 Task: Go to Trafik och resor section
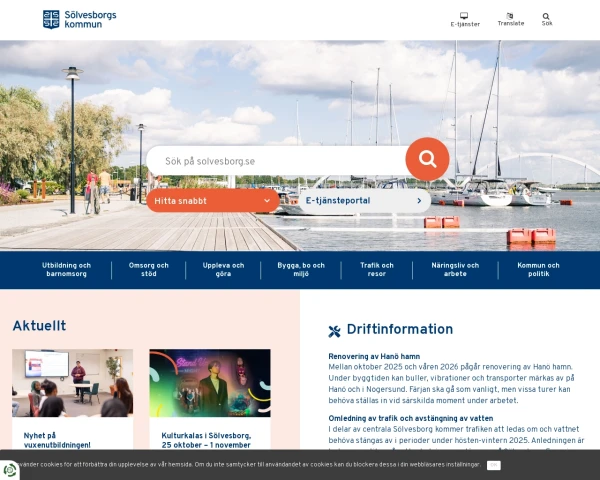[x=377, y=269]
